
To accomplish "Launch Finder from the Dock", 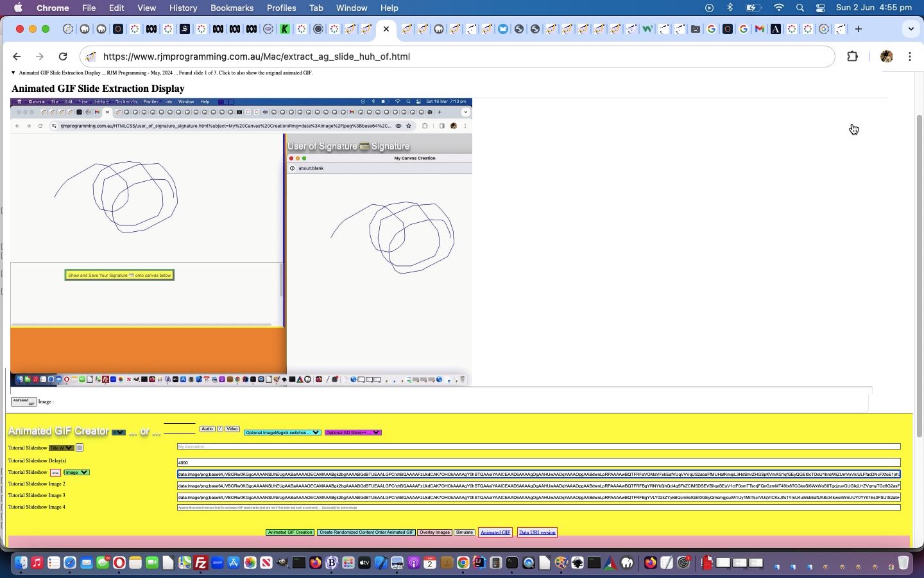I will click(x=21, y=563).
